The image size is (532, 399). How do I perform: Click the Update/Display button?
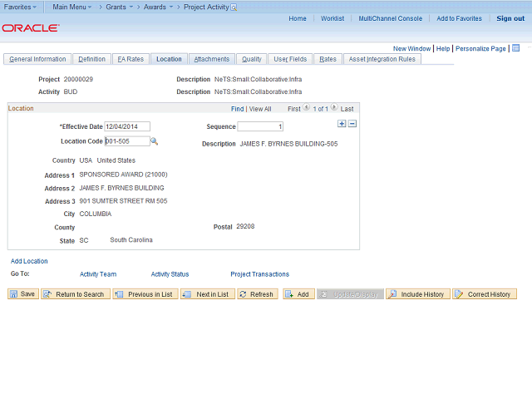click(350, 293)
